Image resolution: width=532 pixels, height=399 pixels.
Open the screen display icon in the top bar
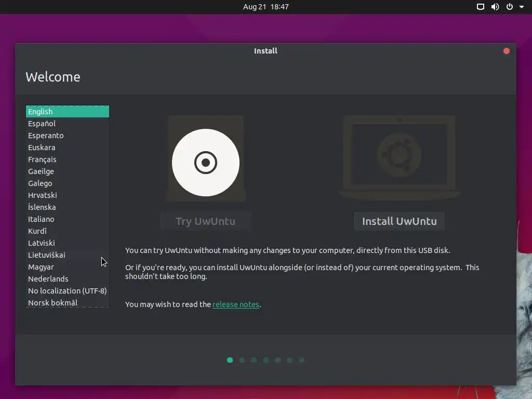(x=480, y=7)
